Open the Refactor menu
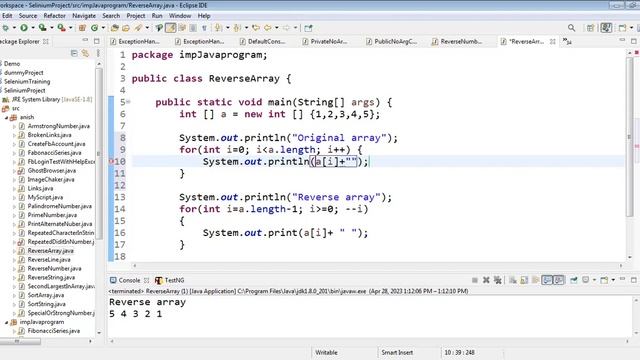 pyautogui.click(x=55, y=16)
